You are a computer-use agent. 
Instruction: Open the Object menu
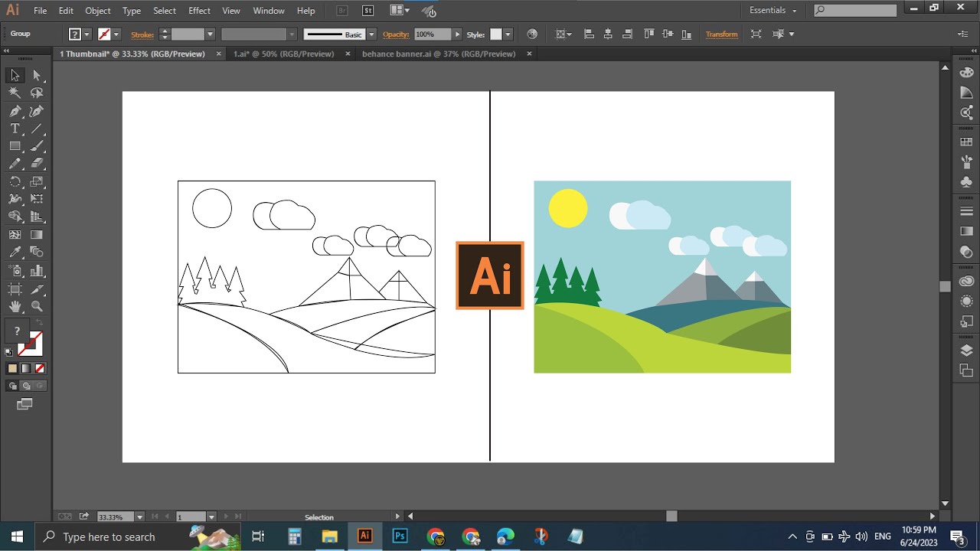coord(97,11)
